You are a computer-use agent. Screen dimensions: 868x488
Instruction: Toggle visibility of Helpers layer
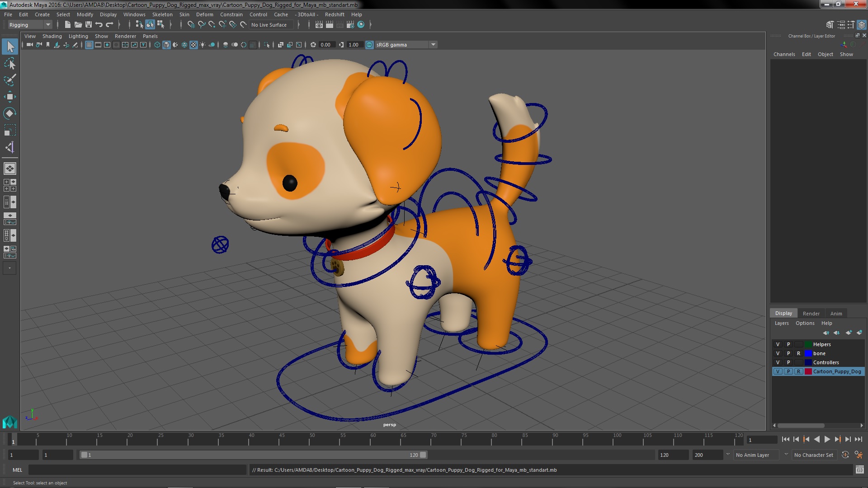(778, 344)
